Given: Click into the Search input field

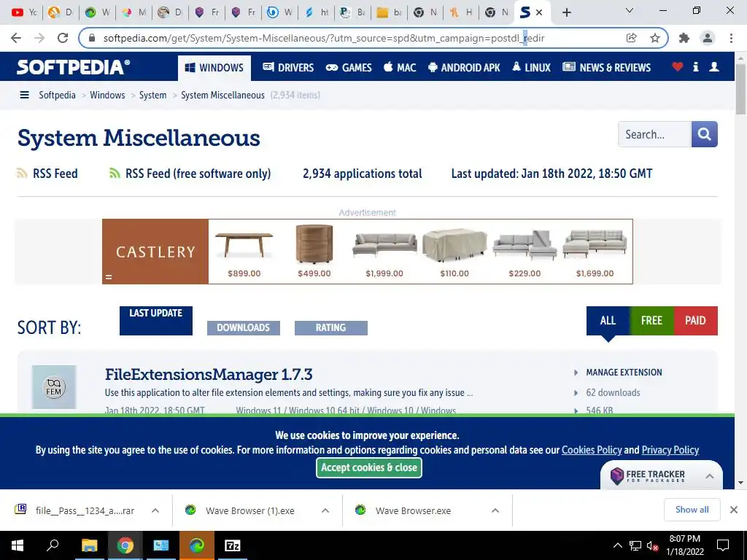Looking at the screenshot, I should pyautogui.click(x=654, y=134).
